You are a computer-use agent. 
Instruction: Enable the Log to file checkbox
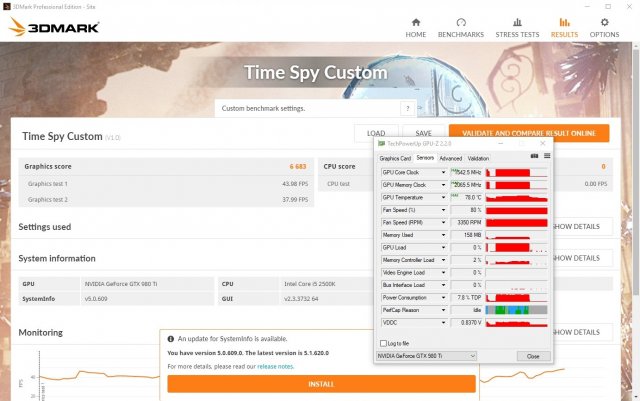point(385,343)
